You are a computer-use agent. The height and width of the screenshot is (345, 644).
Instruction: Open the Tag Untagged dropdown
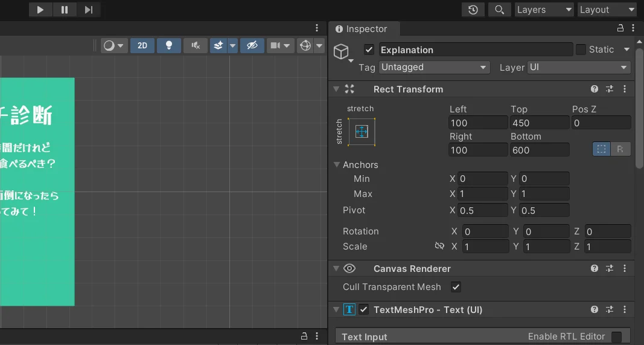click(x=435, y=67)
